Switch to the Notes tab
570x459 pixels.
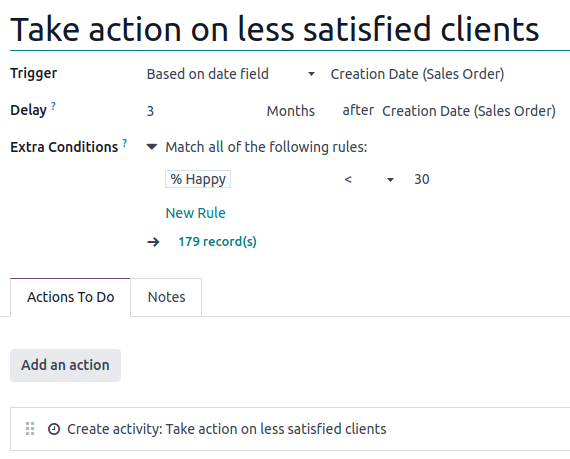(166, 297)
